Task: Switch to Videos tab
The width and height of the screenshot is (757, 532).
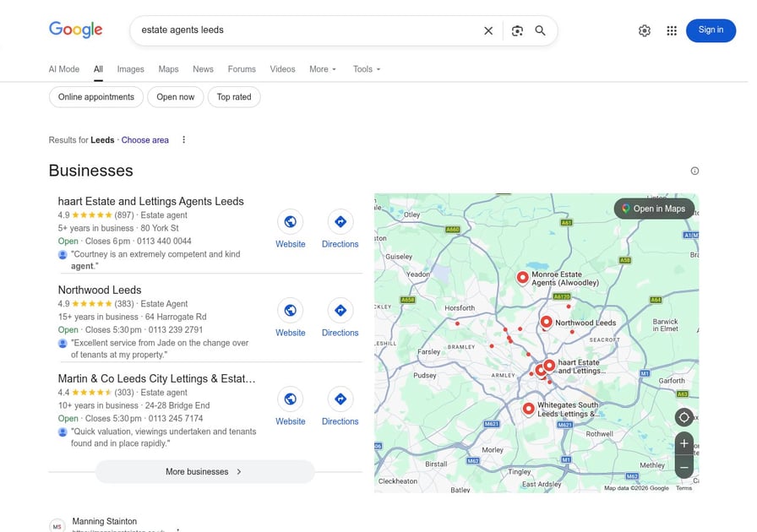Action: pyautogui.click(x=282, y=69)
